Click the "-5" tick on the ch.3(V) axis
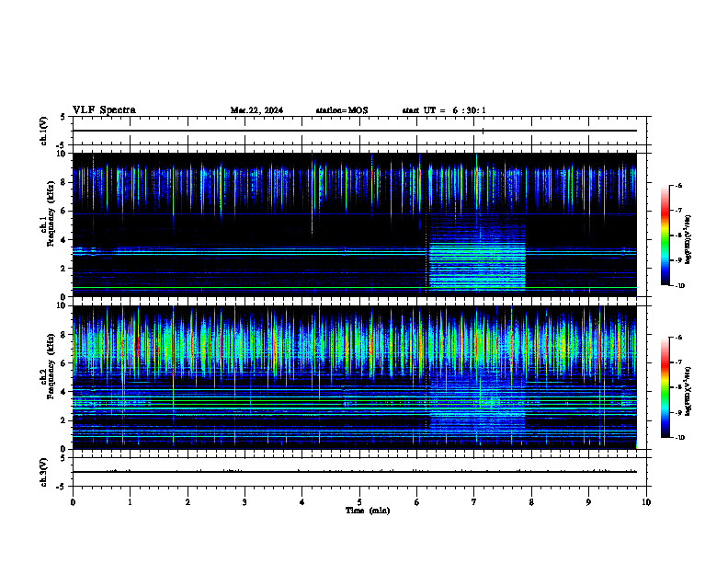The height and width of the screenshot is (563, 728). [x=62, y=487]
